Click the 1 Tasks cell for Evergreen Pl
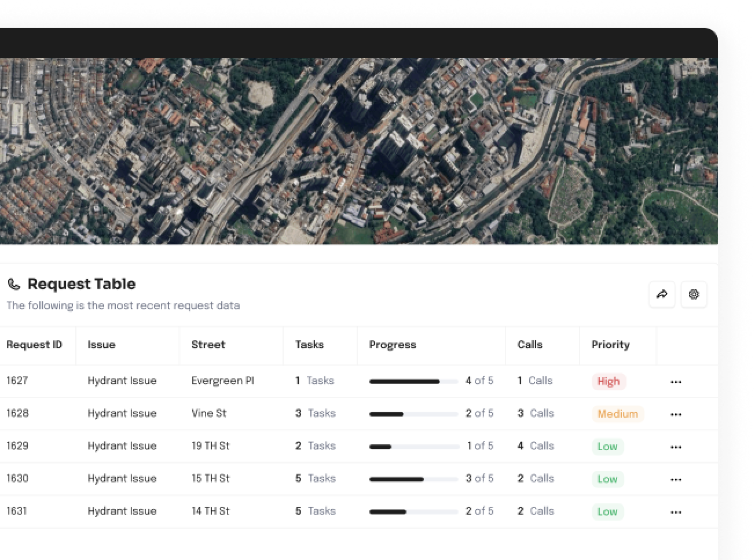 314,381
